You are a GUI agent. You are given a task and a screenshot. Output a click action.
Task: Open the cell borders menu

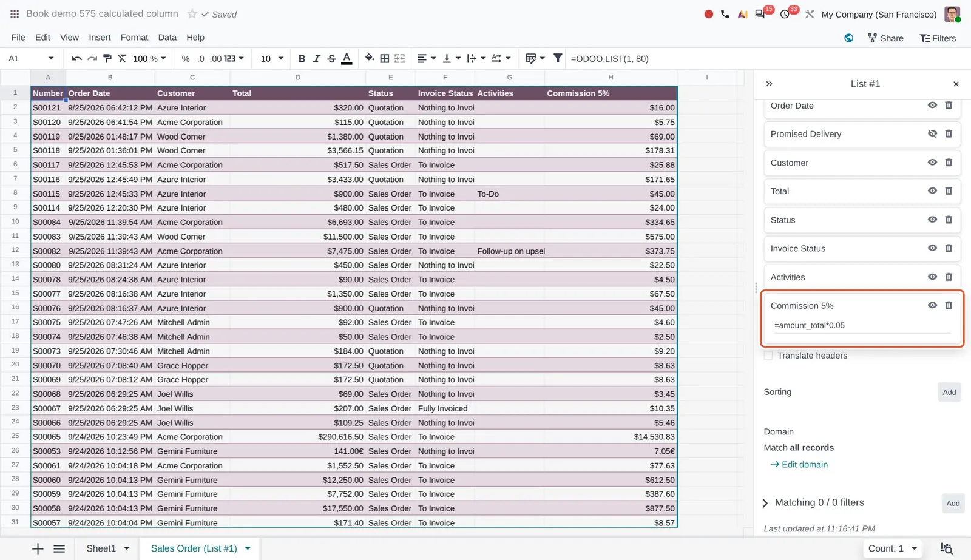pyautogui.click(x=385, y=58)
